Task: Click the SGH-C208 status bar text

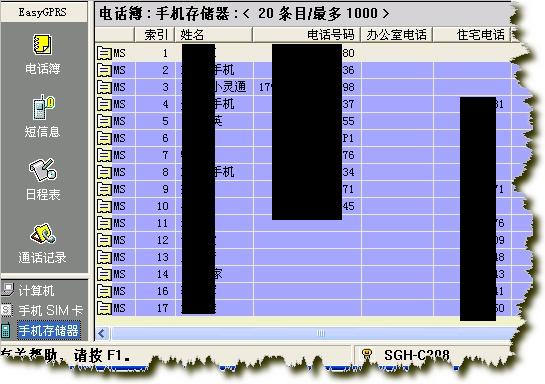Action: (416, 355)
